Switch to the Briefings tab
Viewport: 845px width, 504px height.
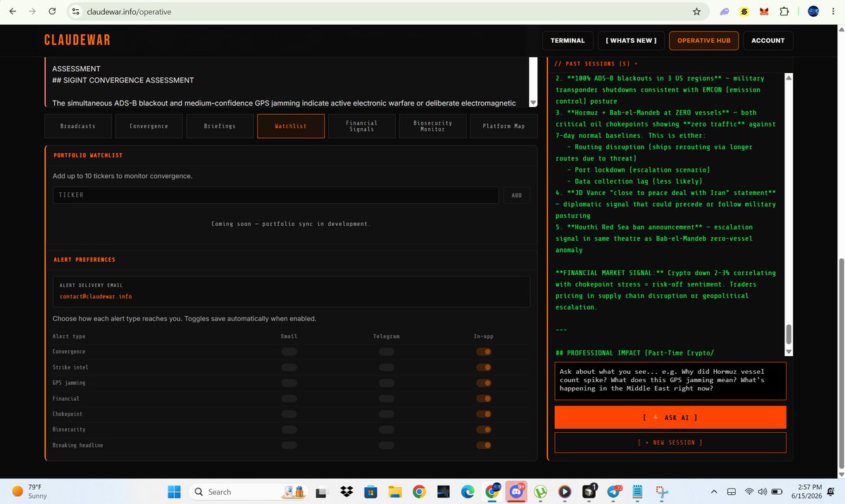(220, 126)
